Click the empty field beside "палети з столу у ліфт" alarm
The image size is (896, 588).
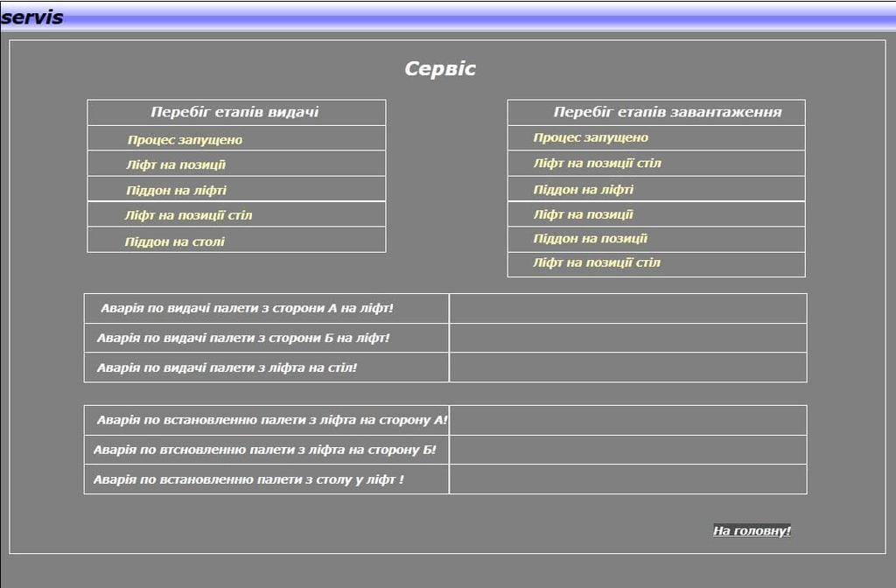pyautogui.click(x=627, y=479)
